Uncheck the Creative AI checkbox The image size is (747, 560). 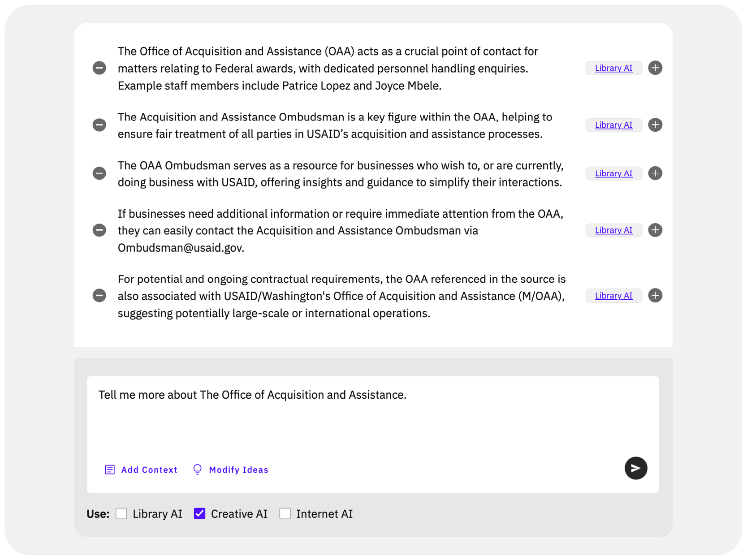200,514
